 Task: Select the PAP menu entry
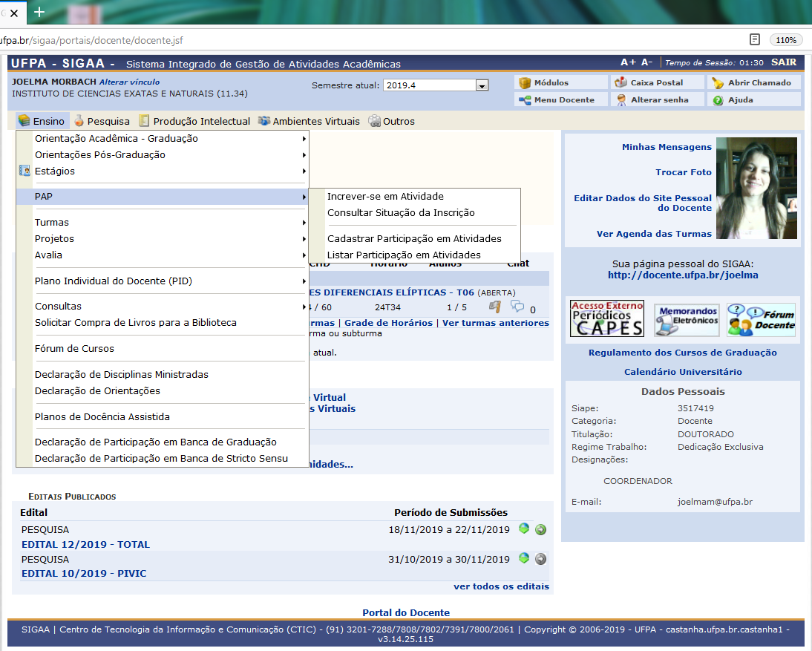(x=163, y=196)
